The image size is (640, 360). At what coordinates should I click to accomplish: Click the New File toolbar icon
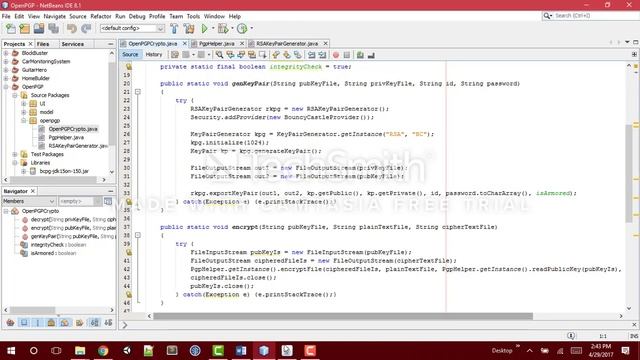click(11, 29)
